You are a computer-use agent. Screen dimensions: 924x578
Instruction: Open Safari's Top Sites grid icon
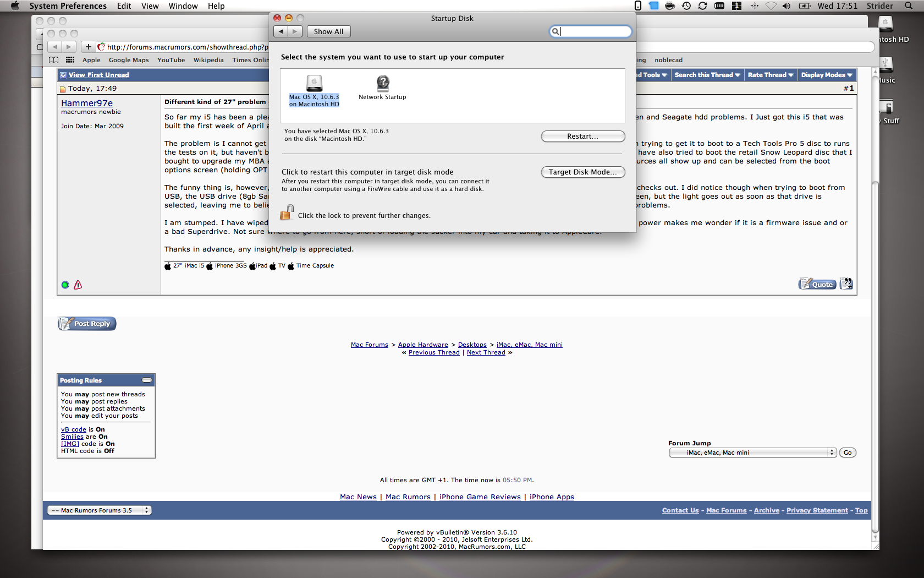[x=70, y=60]
